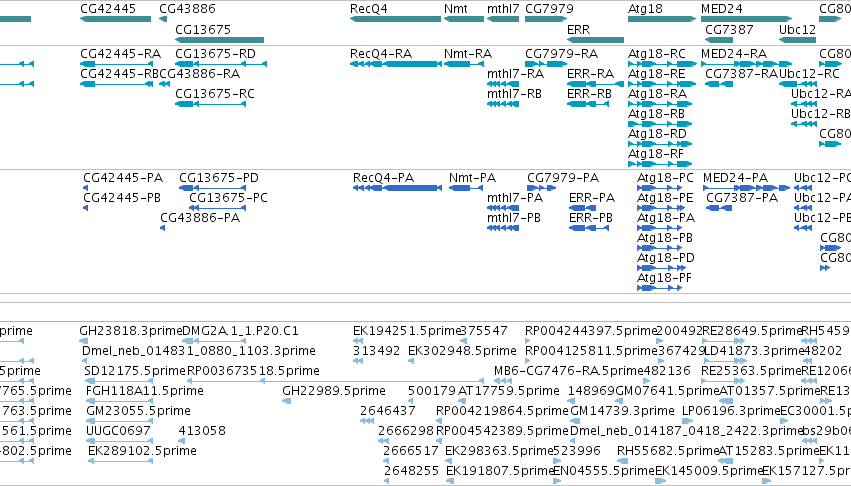
Task: Click the MED24-PA protein label
Action: point(735,178)
